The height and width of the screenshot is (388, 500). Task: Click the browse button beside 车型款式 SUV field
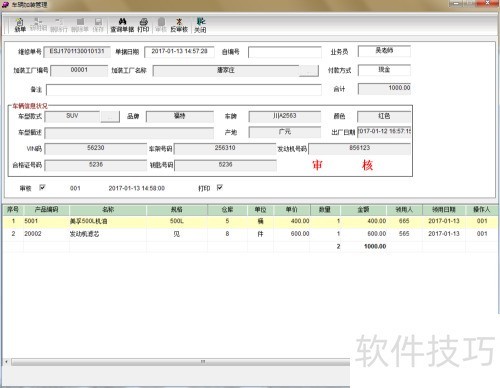[110, 116]
